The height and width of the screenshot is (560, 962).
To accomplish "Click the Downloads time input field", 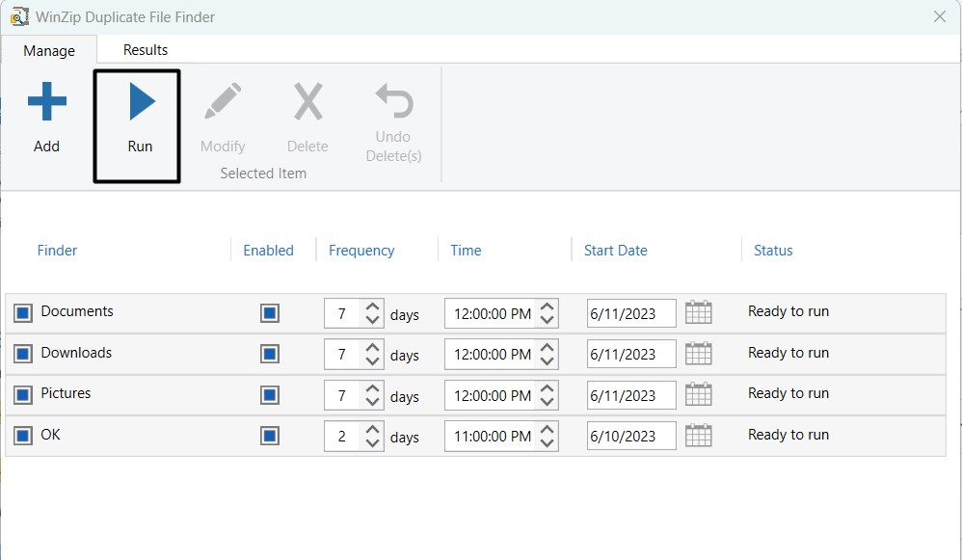I will (x=492, y=355).
